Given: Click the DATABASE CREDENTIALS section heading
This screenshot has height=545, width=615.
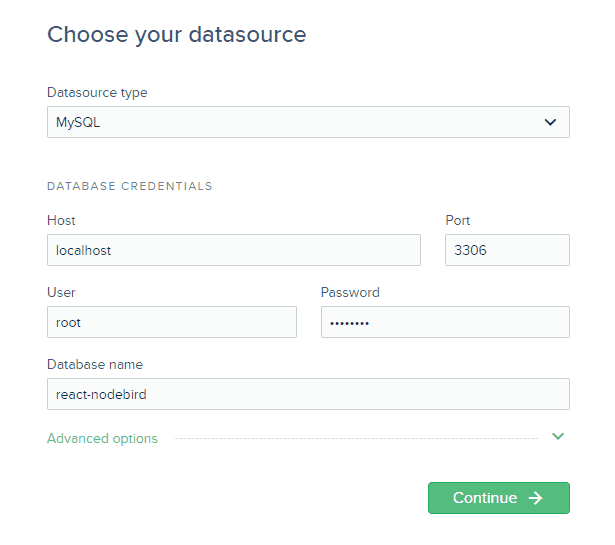Looking at the screenshot, I should (130, 186).
